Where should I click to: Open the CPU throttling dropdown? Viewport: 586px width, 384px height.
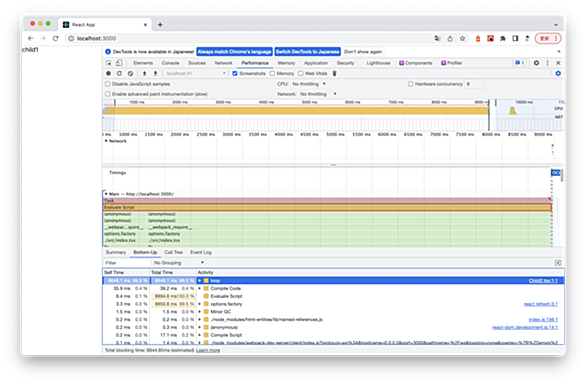[309, 84]
